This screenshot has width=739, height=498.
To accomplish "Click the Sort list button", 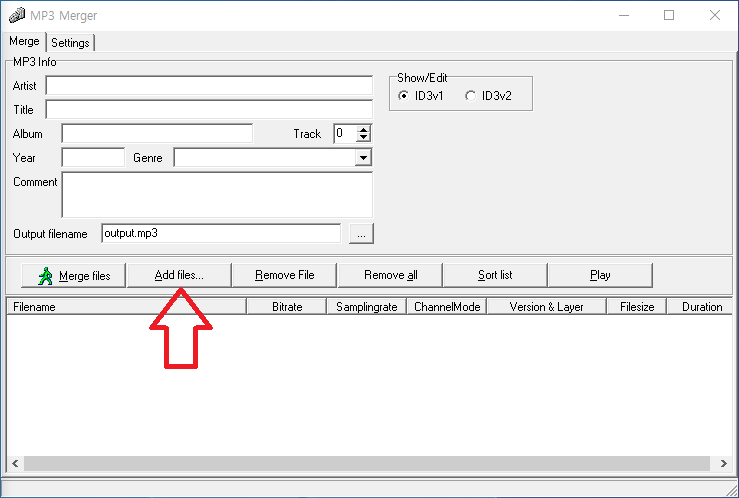I will click(495, 275).
